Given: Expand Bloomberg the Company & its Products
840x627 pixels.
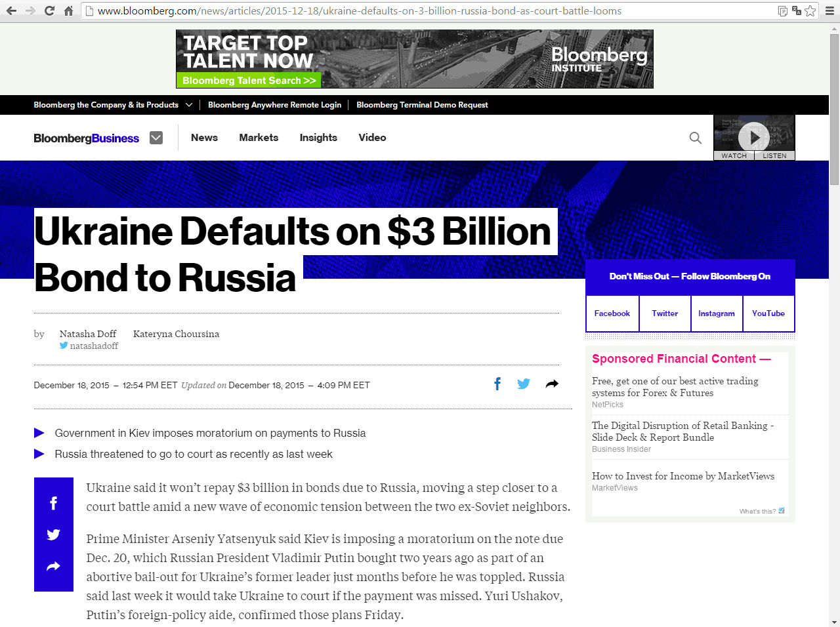Looking at the screenshot, I should pos(113,105).
